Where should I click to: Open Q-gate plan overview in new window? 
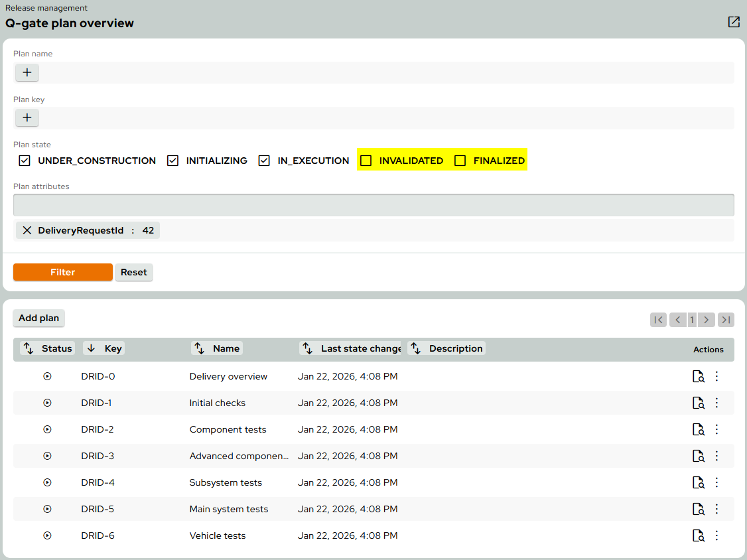[733, 22]
